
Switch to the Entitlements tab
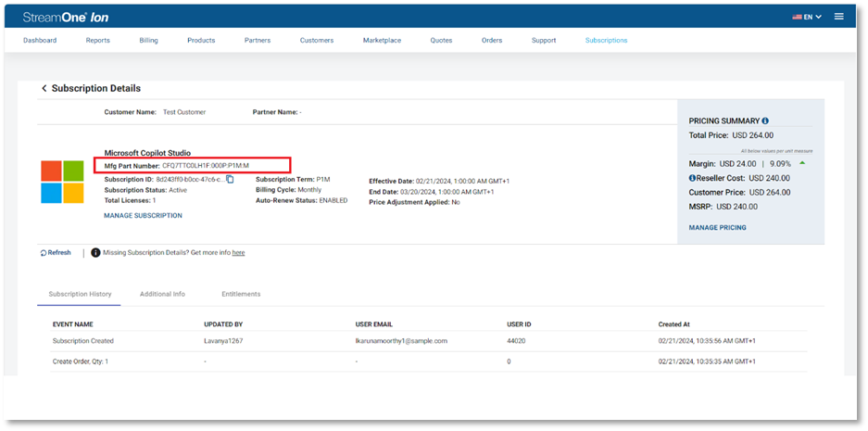241,294
